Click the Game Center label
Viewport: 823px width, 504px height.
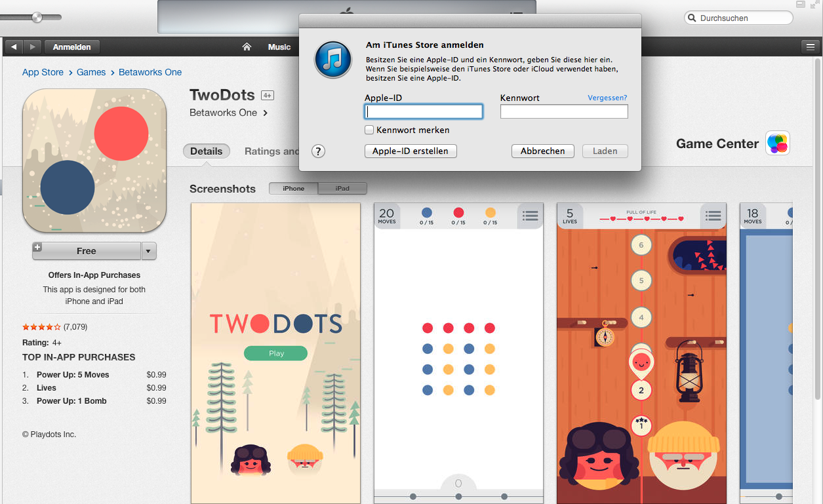pos(717,144)
